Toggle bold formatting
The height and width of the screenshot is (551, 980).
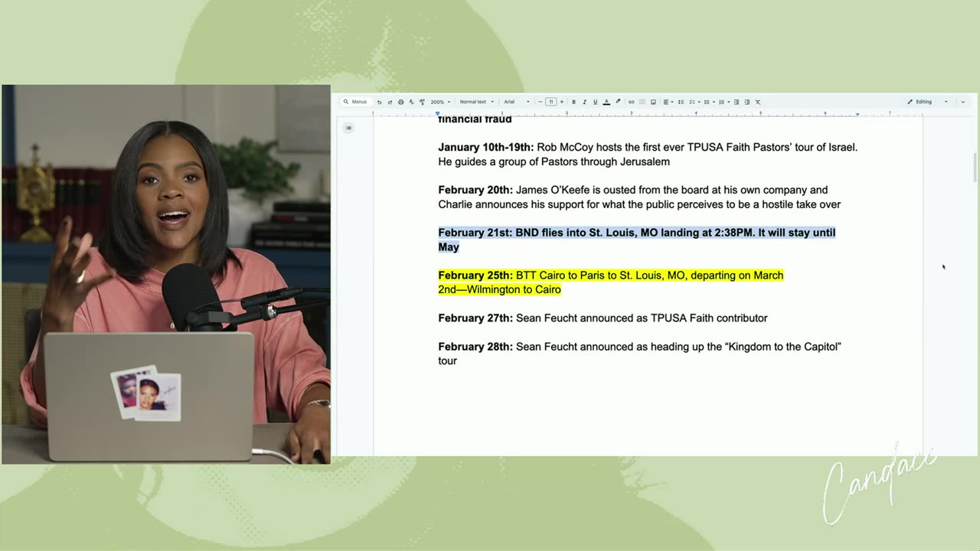(x=573, y=102)
